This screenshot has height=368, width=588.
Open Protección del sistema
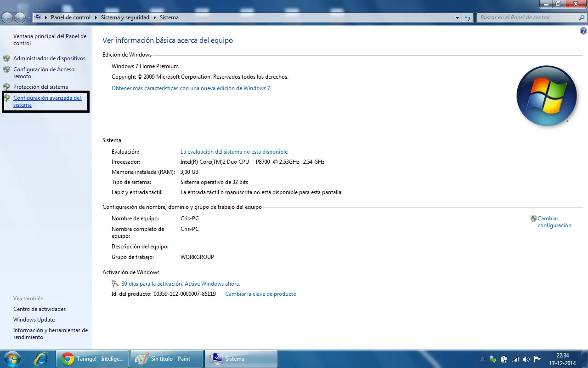40,87
